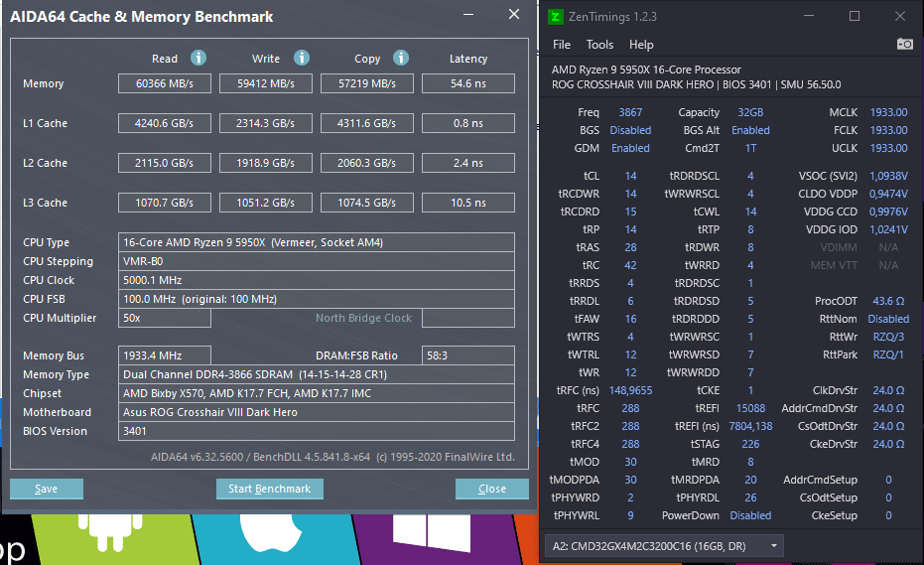Open the Tools menu in ZenTimings
The image size is (924, 565).
(599, 45)
